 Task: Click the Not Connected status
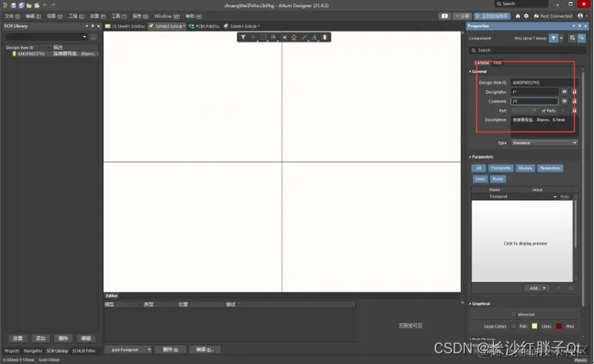click(x=552, y=16)
